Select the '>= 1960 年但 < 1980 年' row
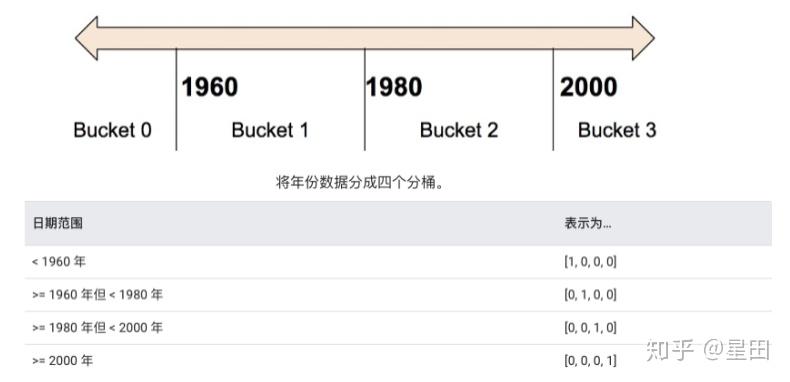Image resolution: width=790 pixels, height=382 pixels. (x=398, y=295)
